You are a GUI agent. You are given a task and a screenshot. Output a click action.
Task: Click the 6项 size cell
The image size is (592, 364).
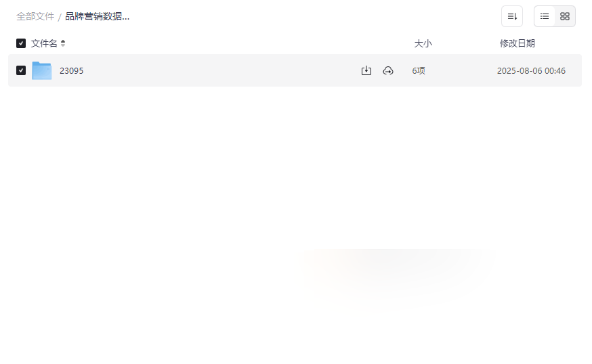tap(419, 71)
